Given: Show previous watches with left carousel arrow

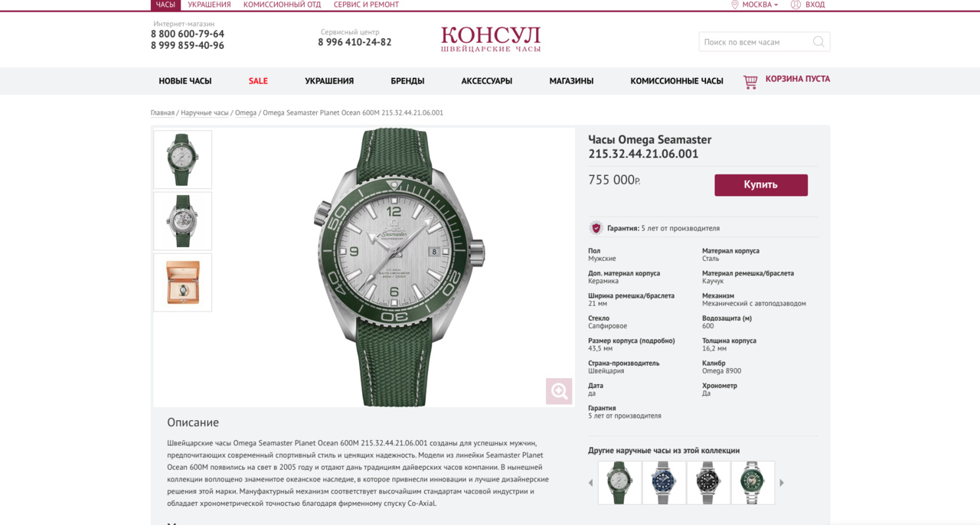Looking at the screenshot, I should pyautogui.click(x=590, y=483).
